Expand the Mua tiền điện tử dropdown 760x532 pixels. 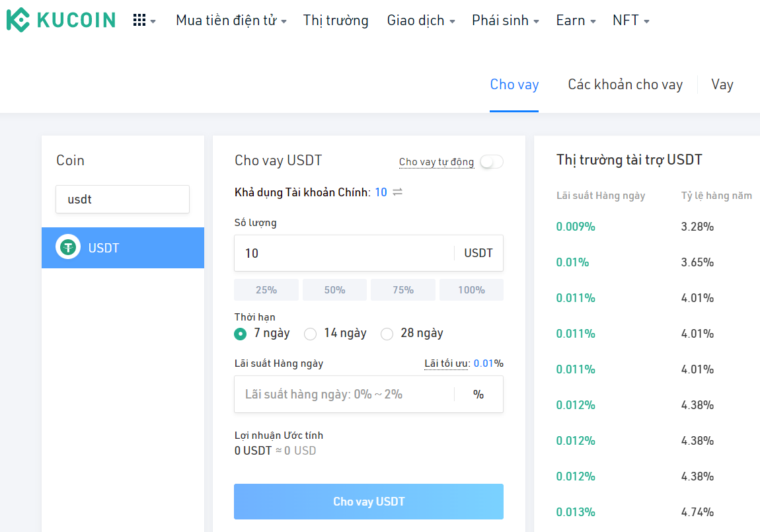coord(231,20)
